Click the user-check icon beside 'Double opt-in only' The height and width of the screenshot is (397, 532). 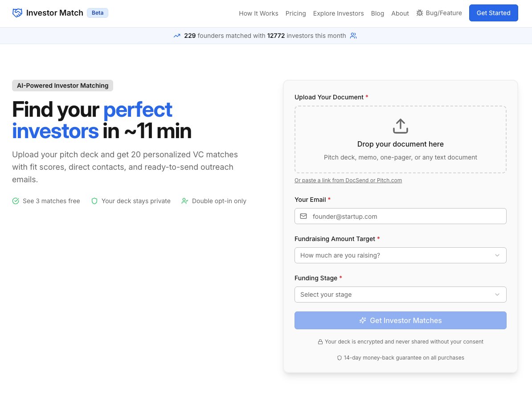tap(184, 201)
